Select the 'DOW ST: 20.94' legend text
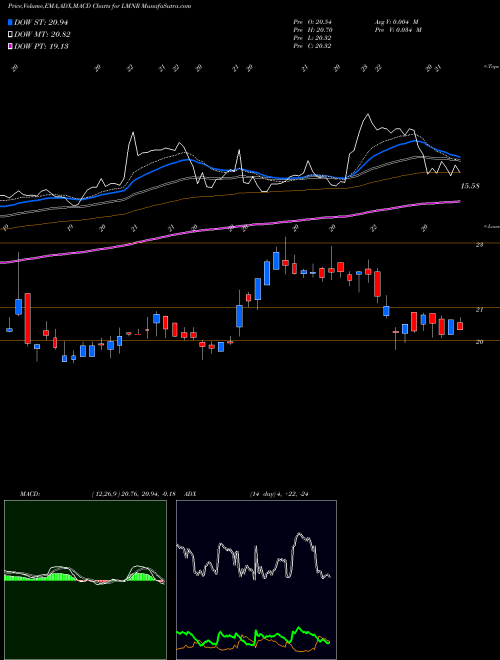500x660 pixels. [x=41, y=23]
